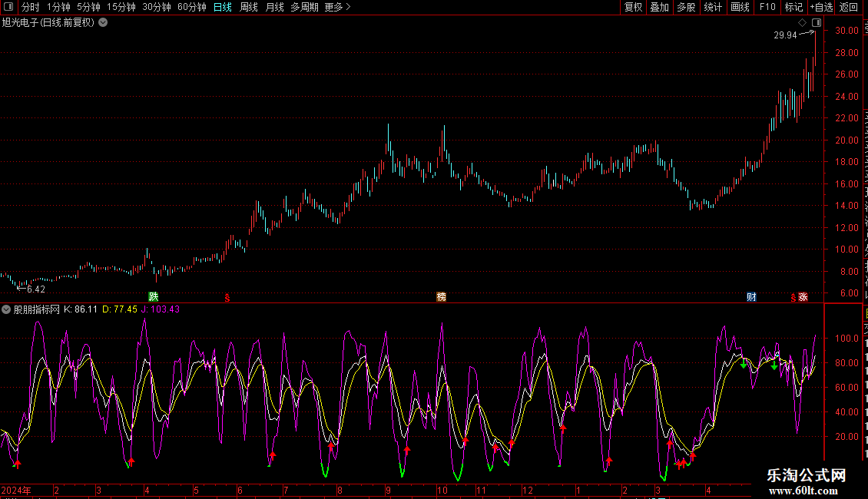868x499 pixels.
Task: Click the K: 86.11 indicator value
Action: click(81, 310)
